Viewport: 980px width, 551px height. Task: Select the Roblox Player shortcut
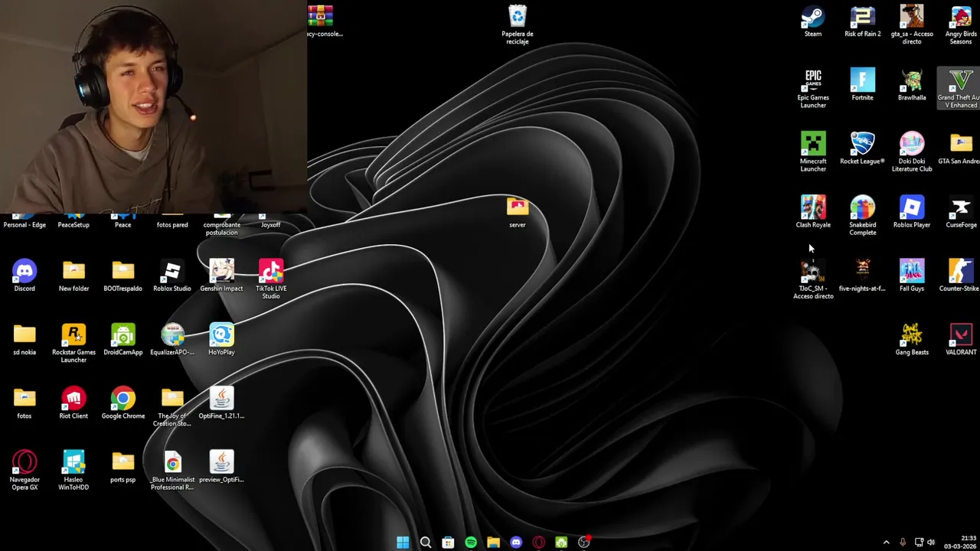point(911,212)
